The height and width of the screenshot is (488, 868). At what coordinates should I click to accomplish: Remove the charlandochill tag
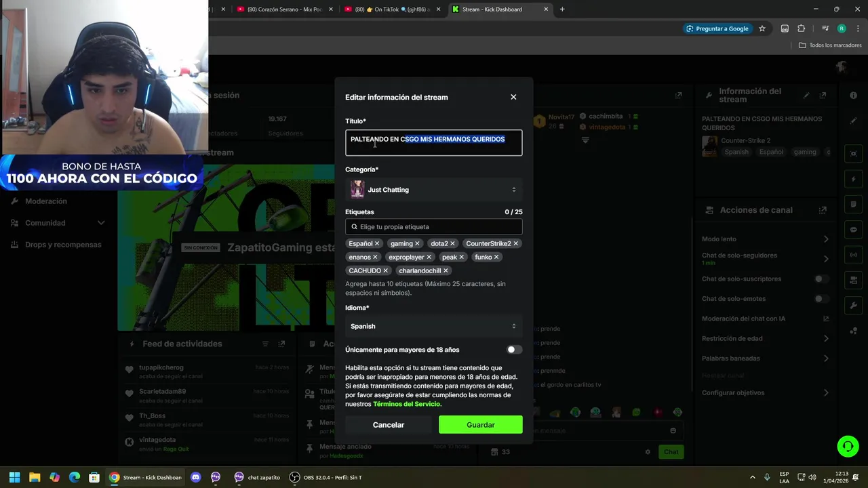(x=446, y=270)
